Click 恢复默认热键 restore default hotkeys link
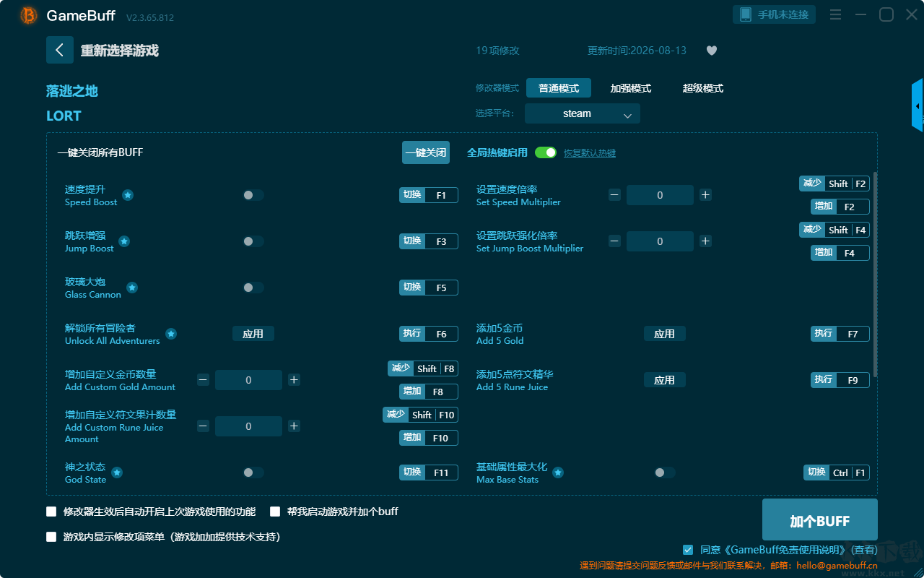This screenshot has height=578, width=924. (x=590, y=153)
